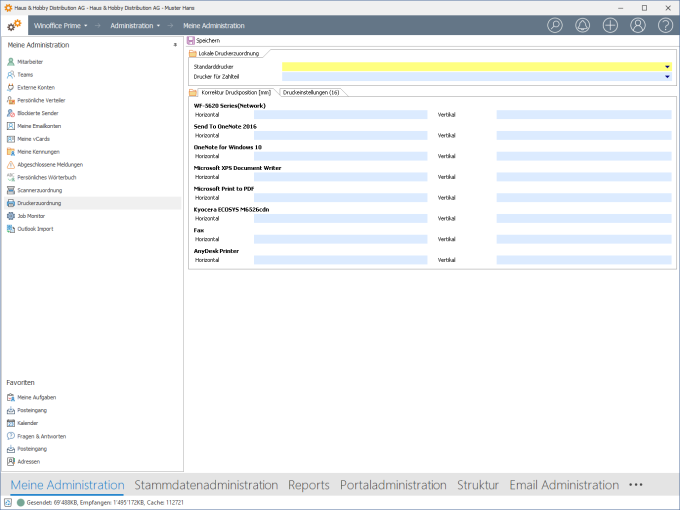Open the Standarddrucker dropdown arrow
Screen dimensions: 680x510
667,67
